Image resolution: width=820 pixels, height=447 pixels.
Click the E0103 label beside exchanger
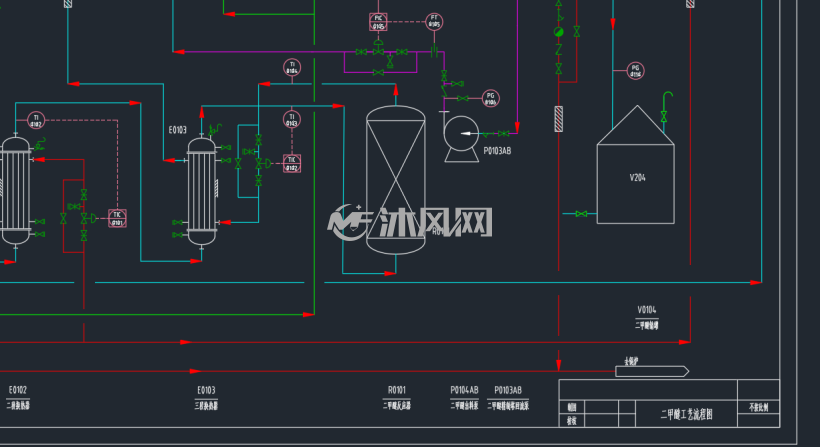click(x=178, y=130)
